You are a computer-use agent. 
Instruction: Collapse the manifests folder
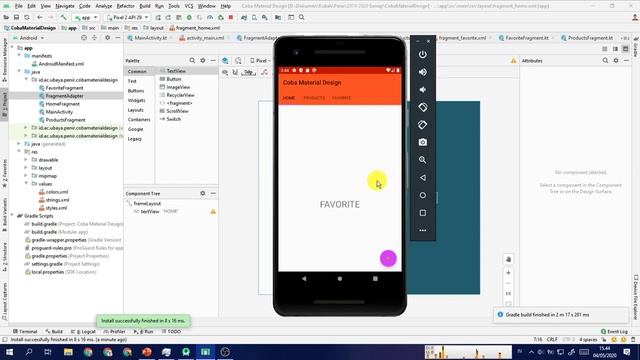click(x=19, y=56)
